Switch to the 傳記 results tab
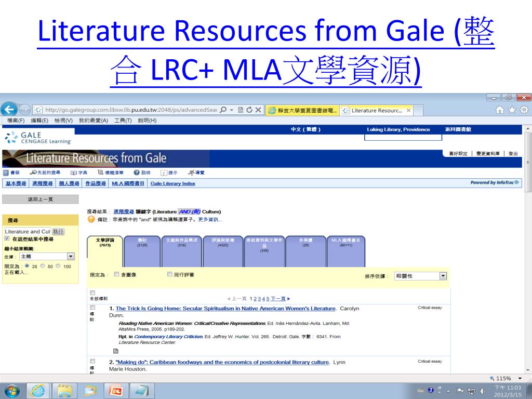 [142, 251]
